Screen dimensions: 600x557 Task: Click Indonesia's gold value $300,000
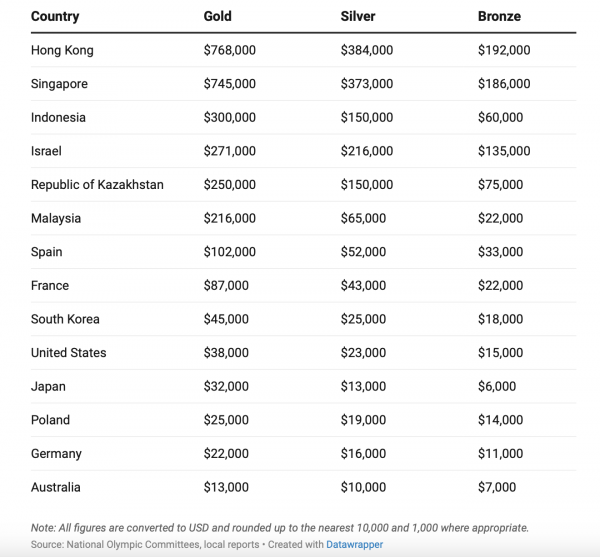[229, 117]
